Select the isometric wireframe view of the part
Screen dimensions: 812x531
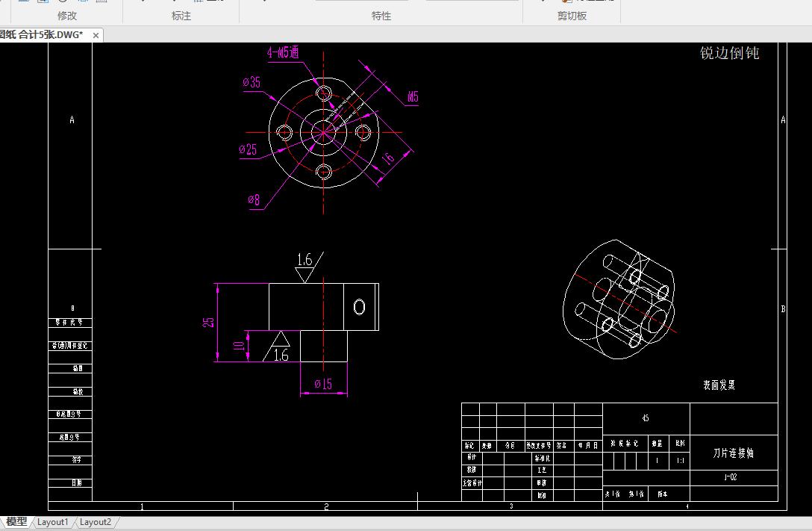pyautogui.click(x=619, y=299)
